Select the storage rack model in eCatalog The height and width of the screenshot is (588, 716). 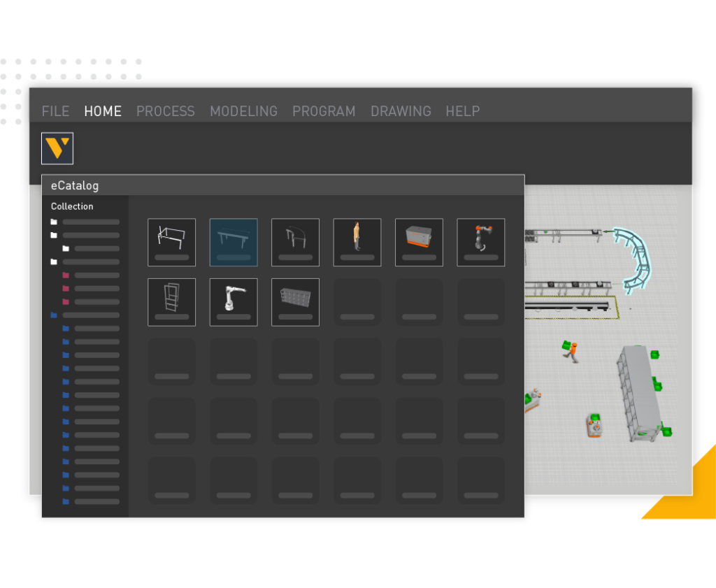tap(295, 302)
